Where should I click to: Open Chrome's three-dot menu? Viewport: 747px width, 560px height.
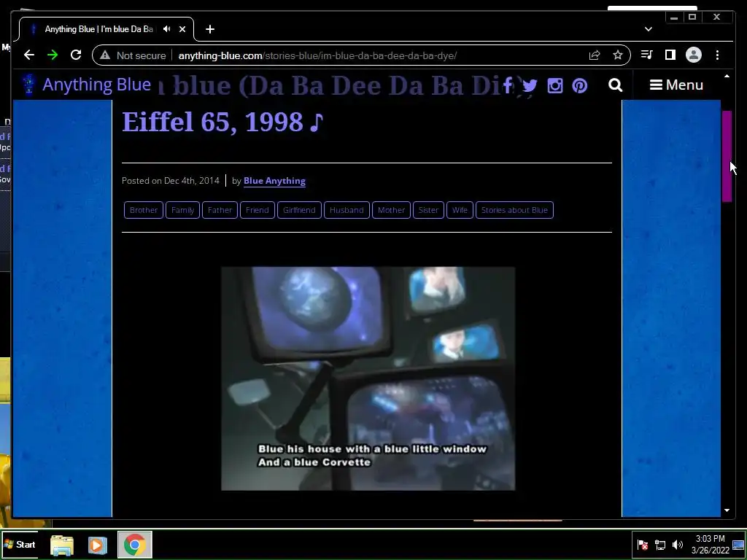point(717,55)
